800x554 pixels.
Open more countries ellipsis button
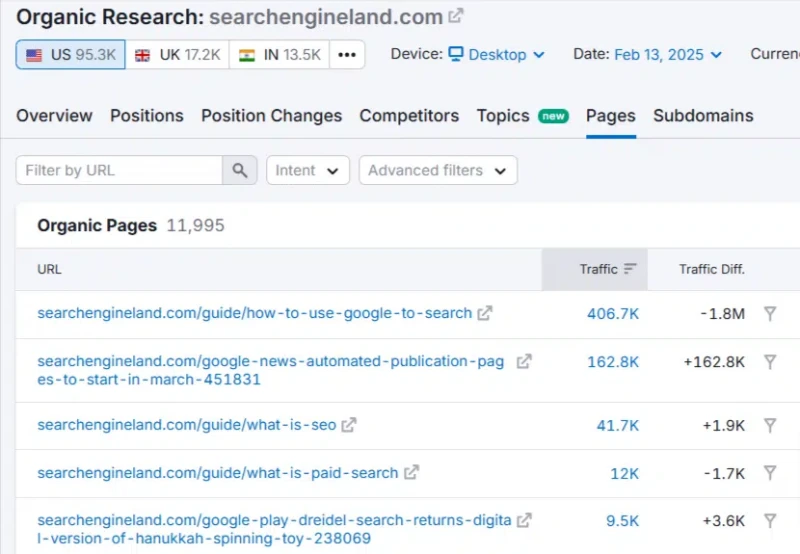coord(347,55)
